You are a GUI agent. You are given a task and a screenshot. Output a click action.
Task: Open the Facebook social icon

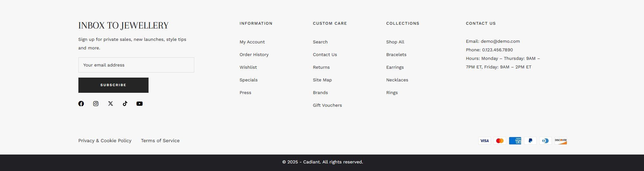(x=81, y=104)
